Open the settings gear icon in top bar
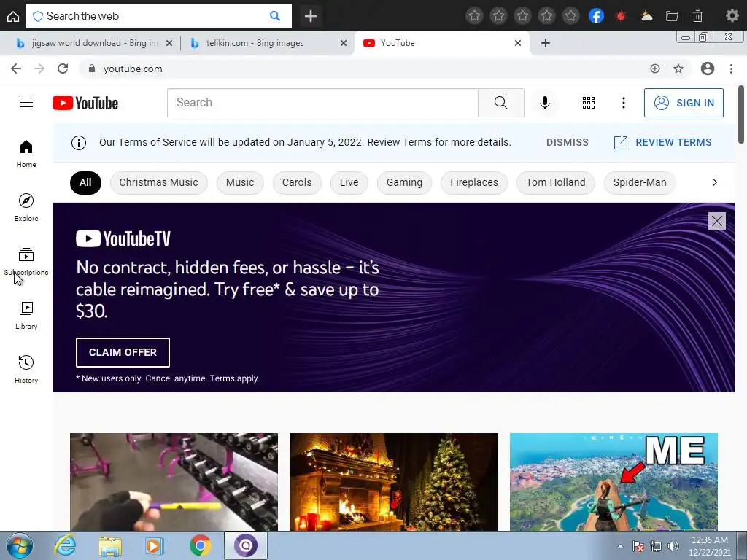 (732, 16)
